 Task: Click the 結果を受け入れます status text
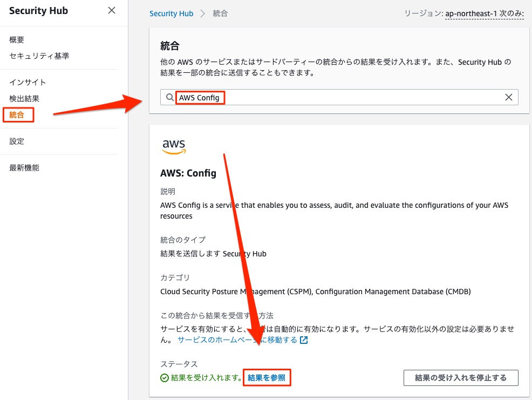[x=206, y=377]
